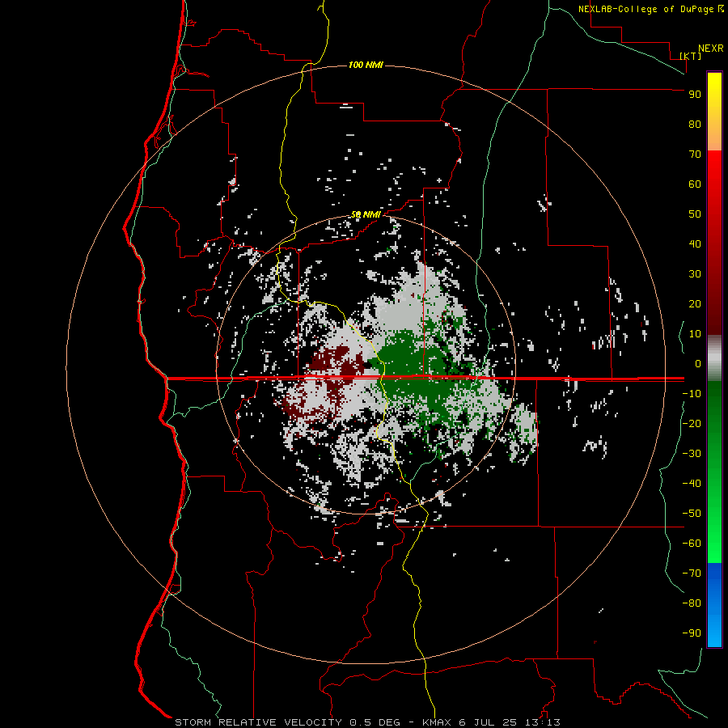The height and width of the screenshot is (728, 728).
Task: Click the positive 40 scale value
Action: (x=695, y=243)
